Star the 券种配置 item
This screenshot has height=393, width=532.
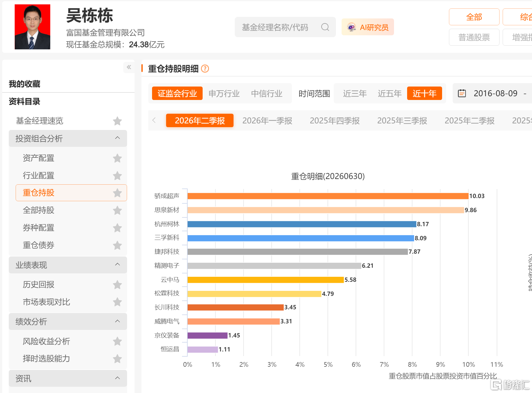point(117,228)
